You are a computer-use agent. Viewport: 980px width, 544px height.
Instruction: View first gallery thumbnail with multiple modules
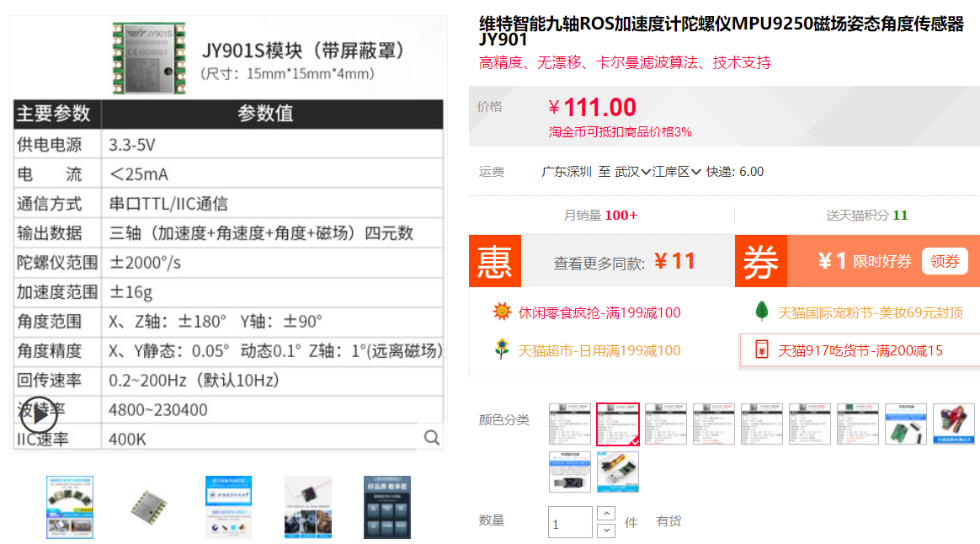[70, 507]
